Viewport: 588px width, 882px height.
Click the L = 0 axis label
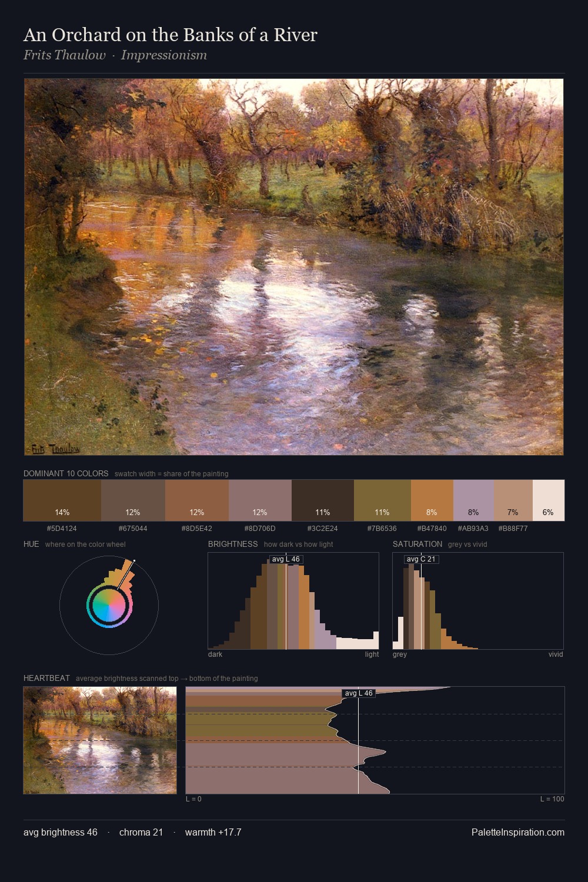point(193,799)
